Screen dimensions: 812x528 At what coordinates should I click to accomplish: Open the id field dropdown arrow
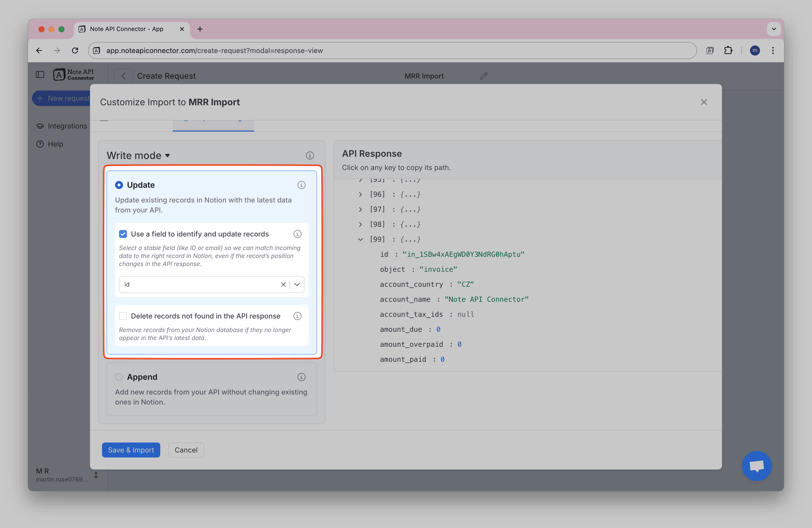(297, 284)
